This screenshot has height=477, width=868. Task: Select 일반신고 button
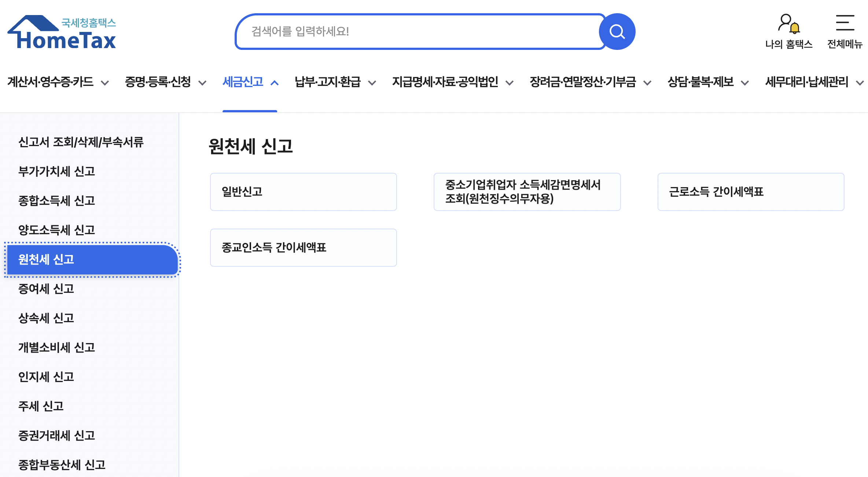(x=303, y=192)
